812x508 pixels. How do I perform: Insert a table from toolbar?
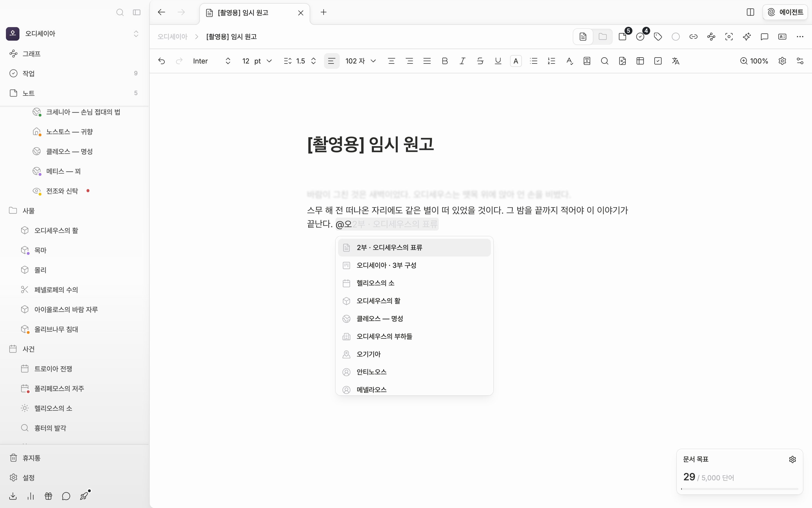tap(640, 61)
